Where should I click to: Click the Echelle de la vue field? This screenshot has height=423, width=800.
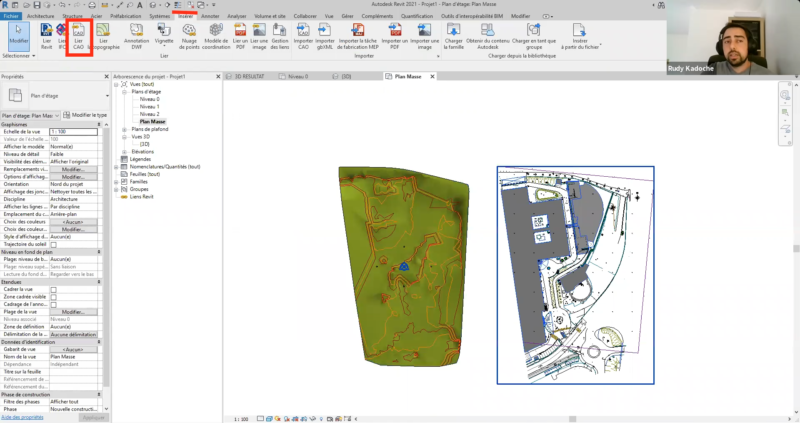click(x=72, y=131)
